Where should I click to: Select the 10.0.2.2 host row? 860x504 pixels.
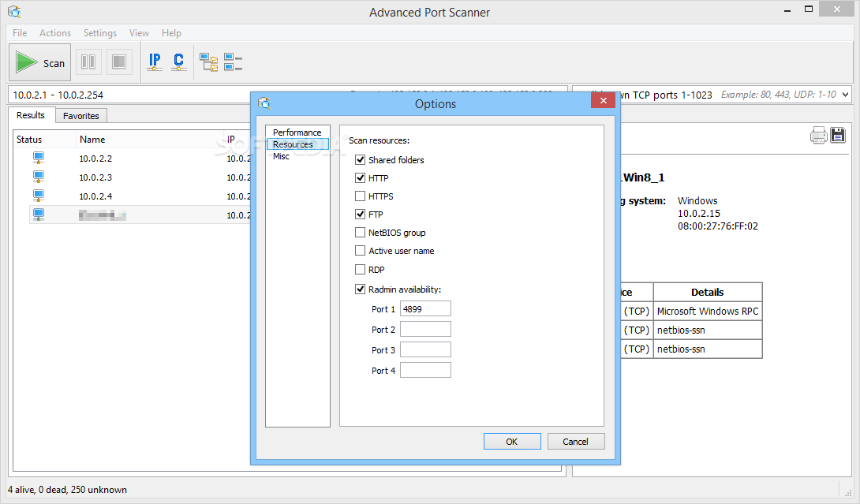[140, 159]
